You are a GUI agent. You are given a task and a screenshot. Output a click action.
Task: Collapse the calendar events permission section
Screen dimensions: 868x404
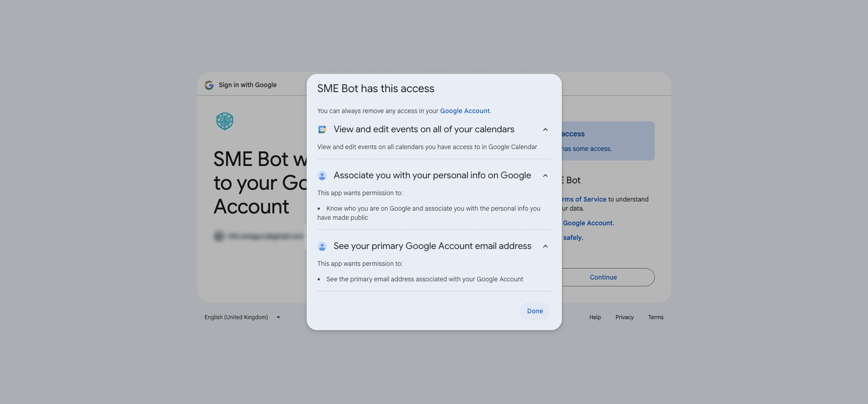coord(545,129)
